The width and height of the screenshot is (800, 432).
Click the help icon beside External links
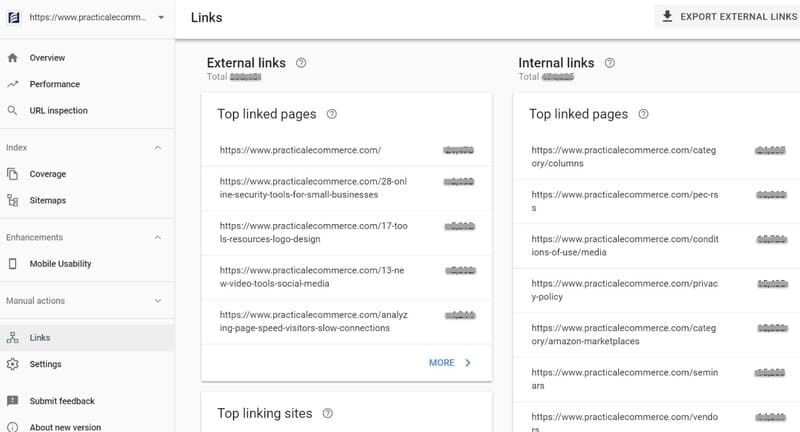coord(301,63)
